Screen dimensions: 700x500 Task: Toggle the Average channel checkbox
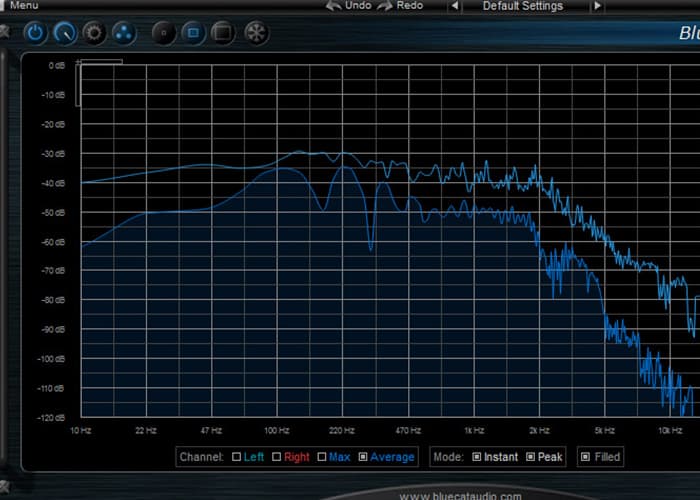tap(363, 457)
